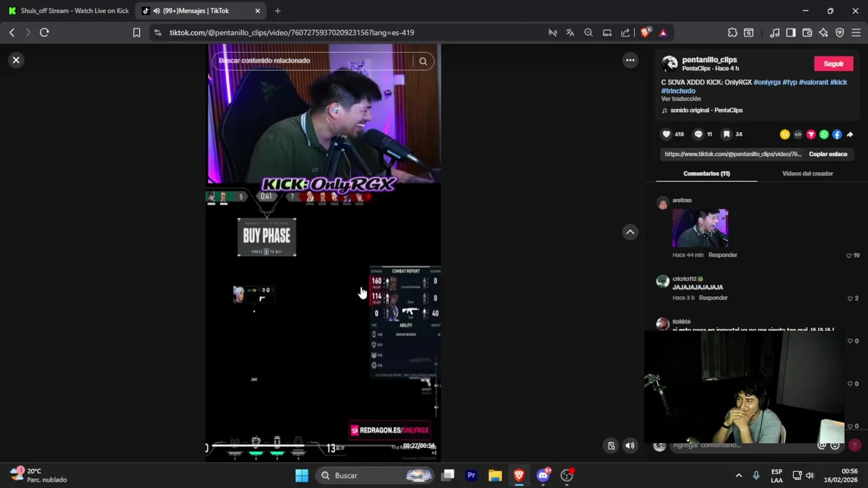
Task: Like the video with heart icon
Action: [666, 134]
